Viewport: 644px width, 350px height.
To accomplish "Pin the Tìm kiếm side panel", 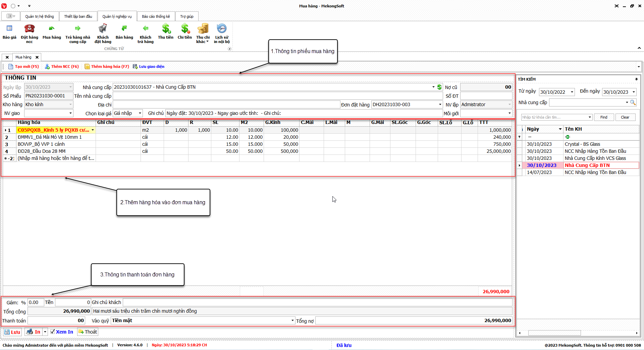I will pos(636,79).
